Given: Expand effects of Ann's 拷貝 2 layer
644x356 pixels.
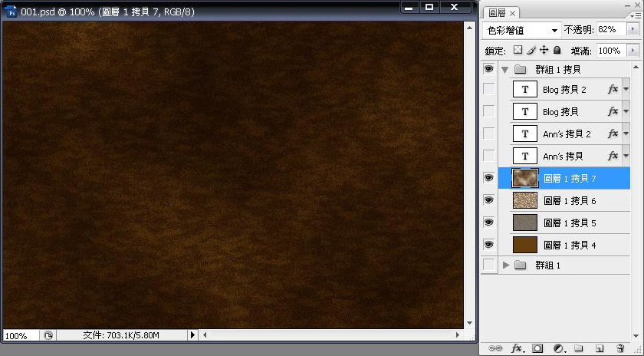Looking at the screenshot, I should click(626, 133).
